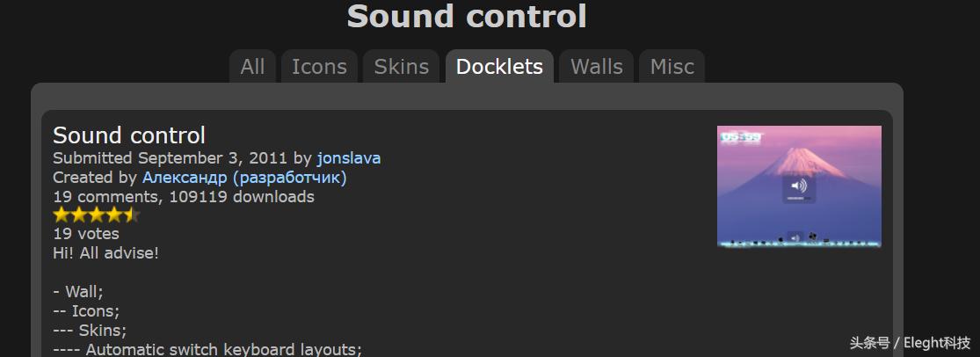Click the 19 votes count
The height and width of the screenshot is (357, 980).
tap(86, 234)
